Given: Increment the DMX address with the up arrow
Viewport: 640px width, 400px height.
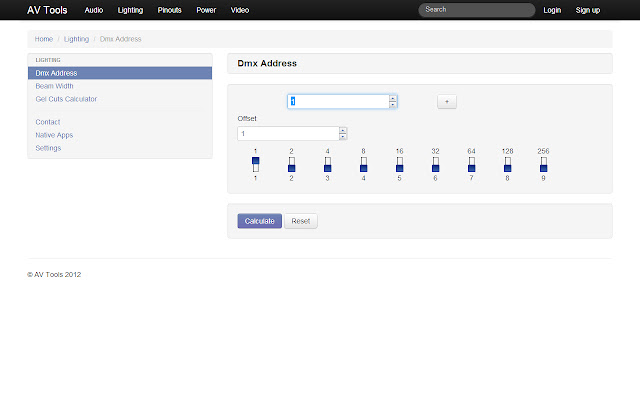Looking at the screenshot, I should (x=393, y=98).
